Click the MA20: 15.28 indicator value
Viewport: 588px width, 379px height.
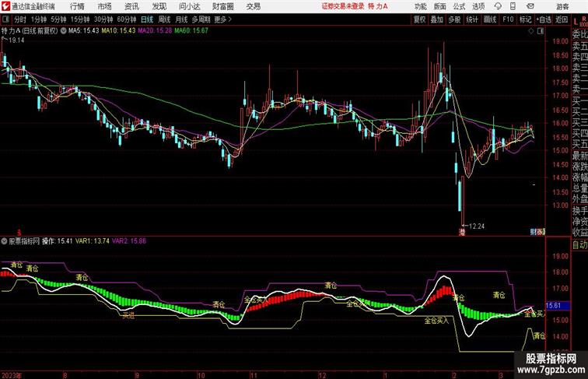[155, 31]
